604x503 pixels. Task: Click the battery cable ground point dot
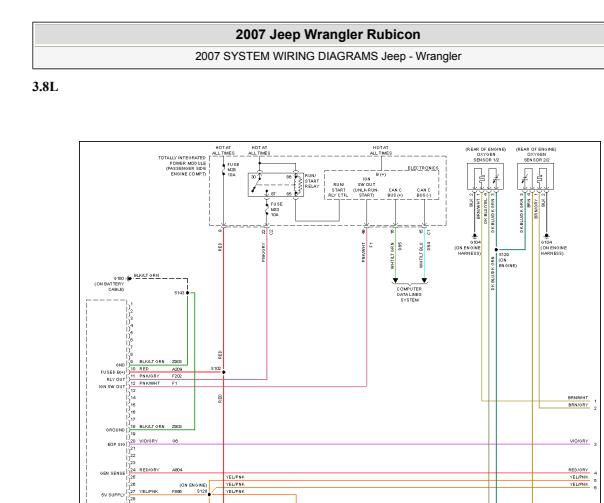129,278
